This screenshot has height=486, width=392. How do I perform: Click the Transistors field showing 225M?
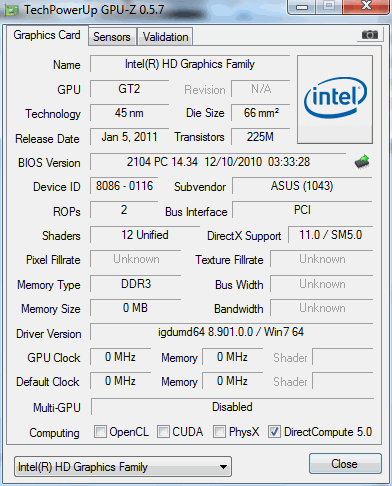(261, 137)
